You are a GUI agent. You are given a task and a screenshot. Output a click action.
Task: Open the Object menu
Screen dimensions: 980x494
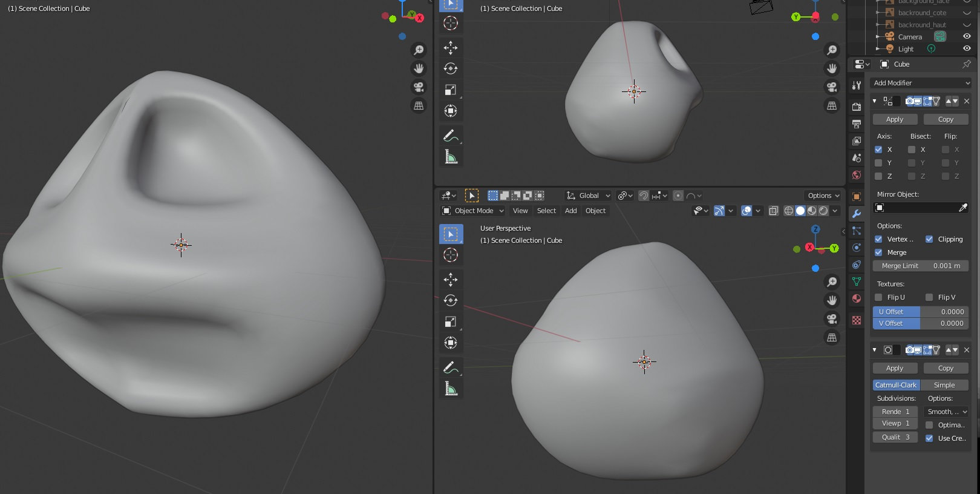[595, 211]
